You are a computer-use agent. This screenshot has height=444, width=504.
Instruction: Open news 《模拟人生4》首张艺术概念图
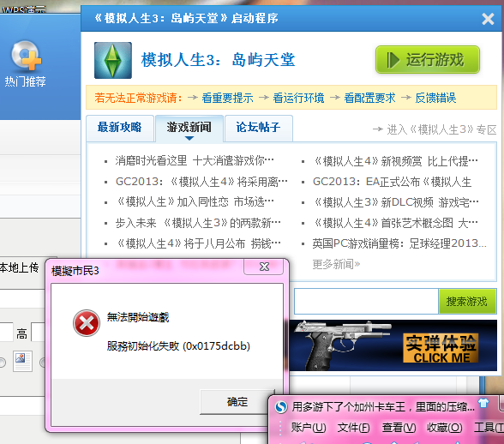tap(395, 223)
